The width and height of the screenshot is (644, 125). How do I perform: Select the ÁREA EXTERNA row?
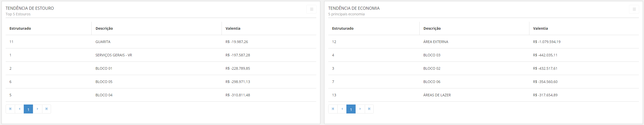436,42
